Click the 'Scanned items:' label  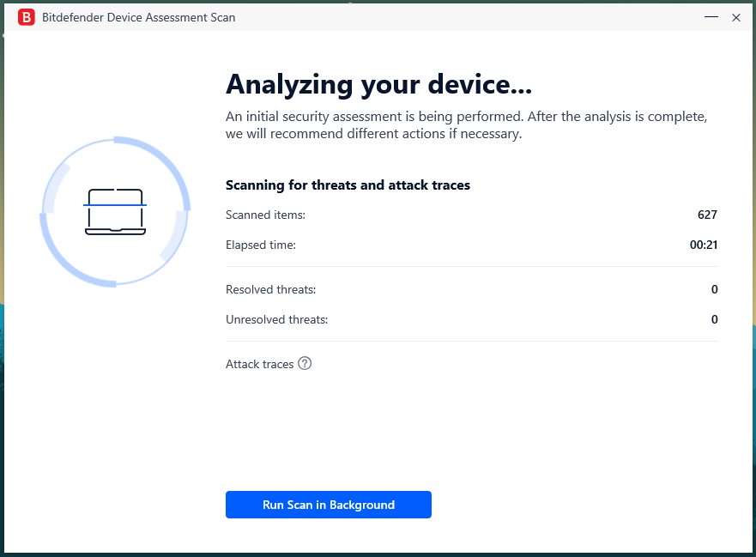266,215
